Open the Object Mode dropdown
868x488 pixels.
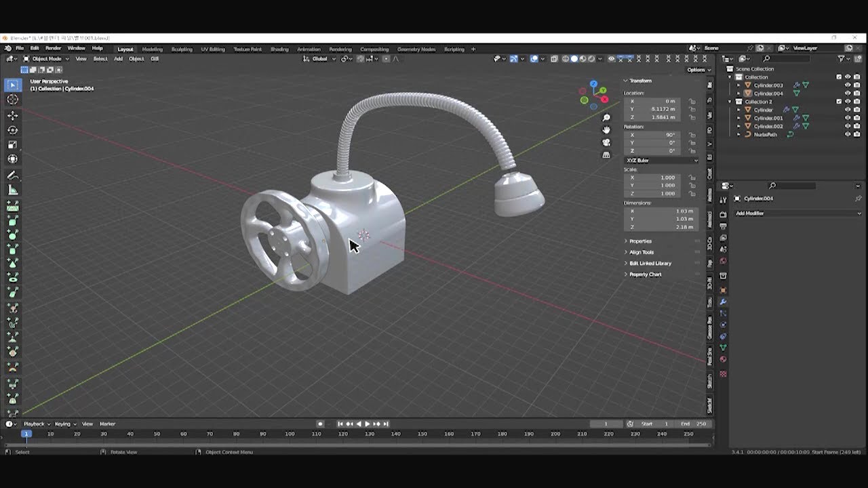coord(47,59)
